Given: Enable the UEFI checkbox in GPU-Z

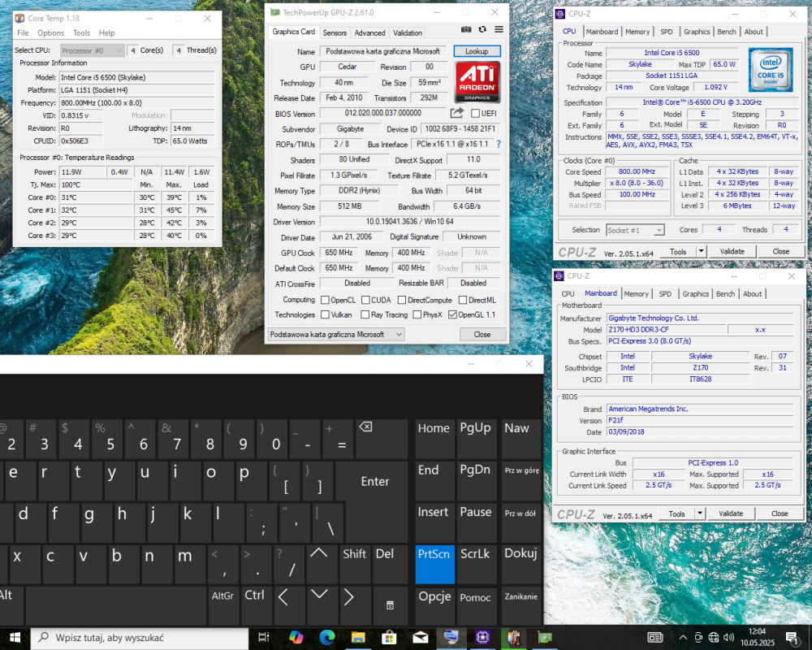Looking at the screenshot, I should pyautogui.click(x=475, y=113).
